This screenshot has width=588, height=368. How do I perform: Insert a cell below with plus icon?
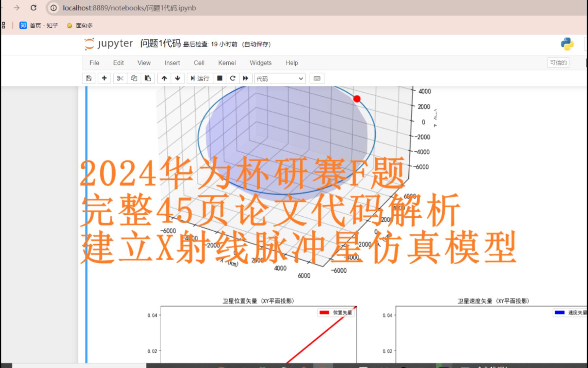[104, 78]
